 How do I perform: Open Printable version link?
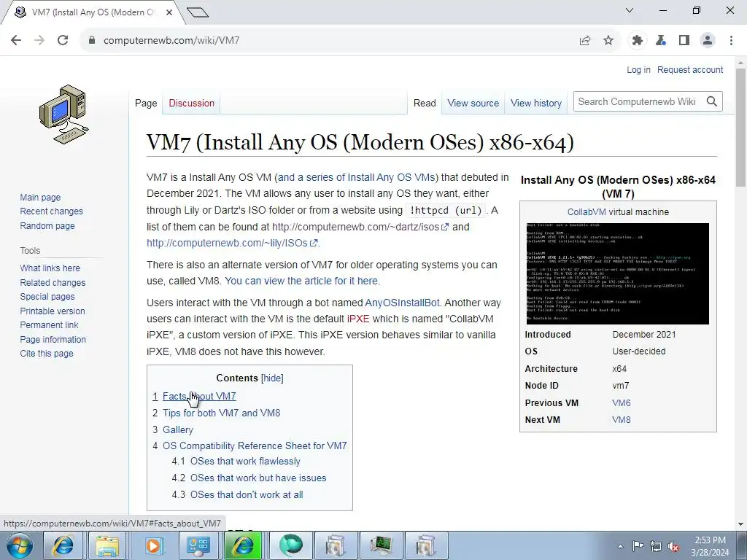[x=53, y=311]
